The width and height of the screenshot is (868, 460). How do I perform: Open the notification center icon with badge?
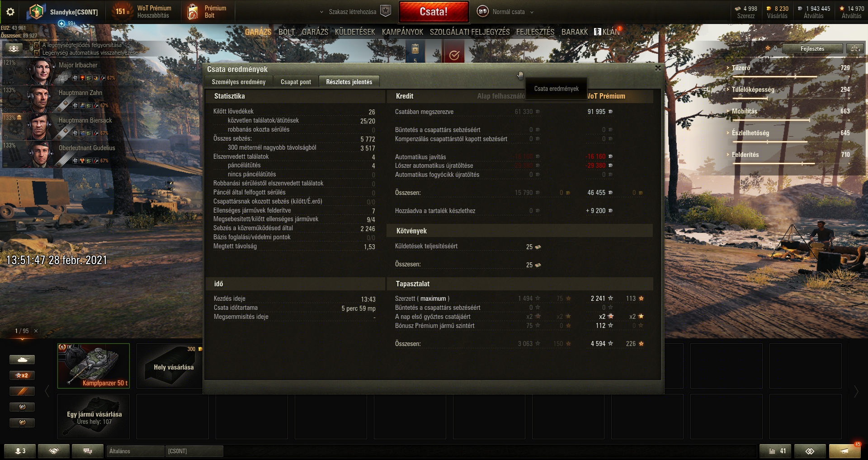pyautogui.click(x=844, y=451)
